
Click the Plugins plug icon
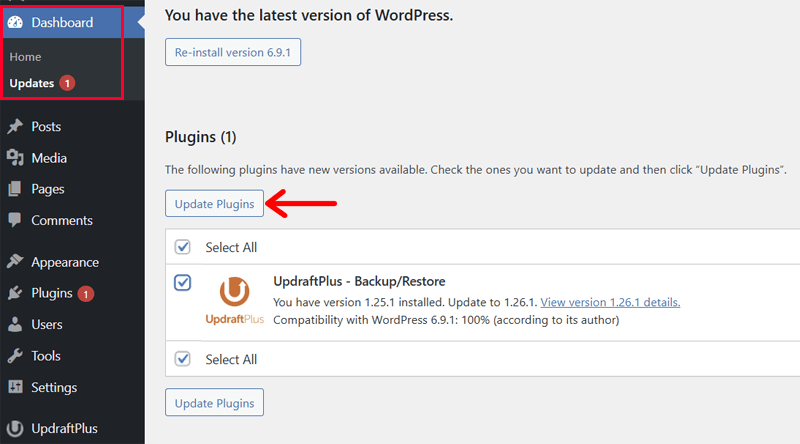tap(15, 293)
